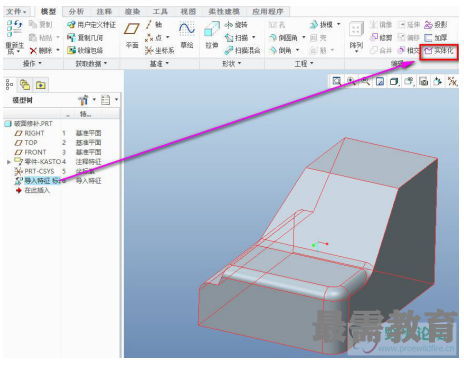This screenshot has width=464, height=366.
Task: Switch to favorites navigator tab
Action: (41, 85)
